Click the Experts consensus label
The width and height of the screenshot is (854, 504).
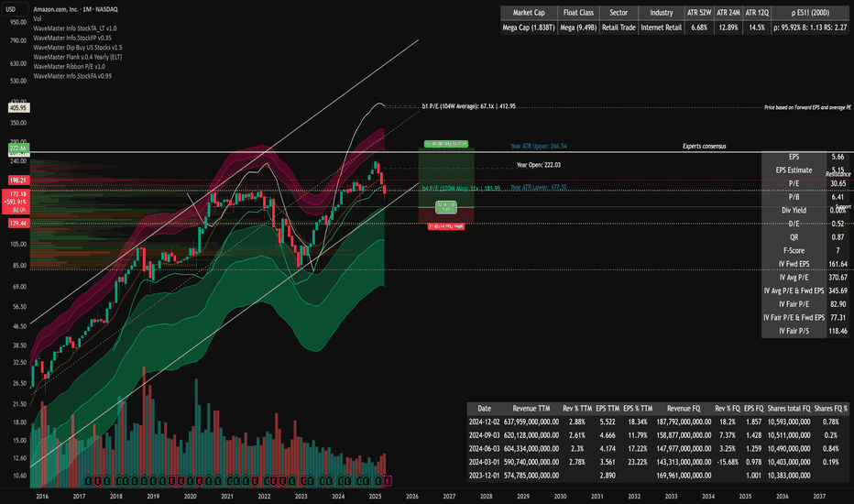tap(705, 146)
